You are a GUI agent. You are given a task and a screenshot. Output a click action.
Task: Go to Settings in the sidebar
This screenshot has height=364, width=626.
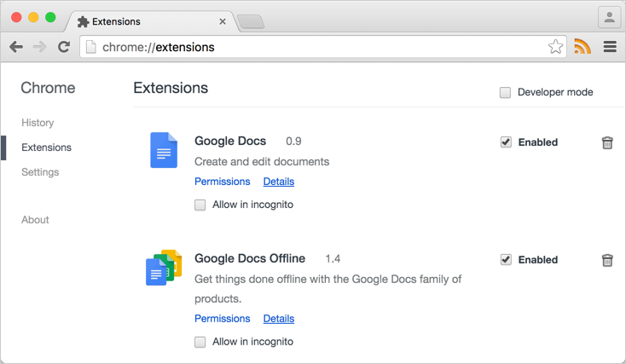[40, 172]
